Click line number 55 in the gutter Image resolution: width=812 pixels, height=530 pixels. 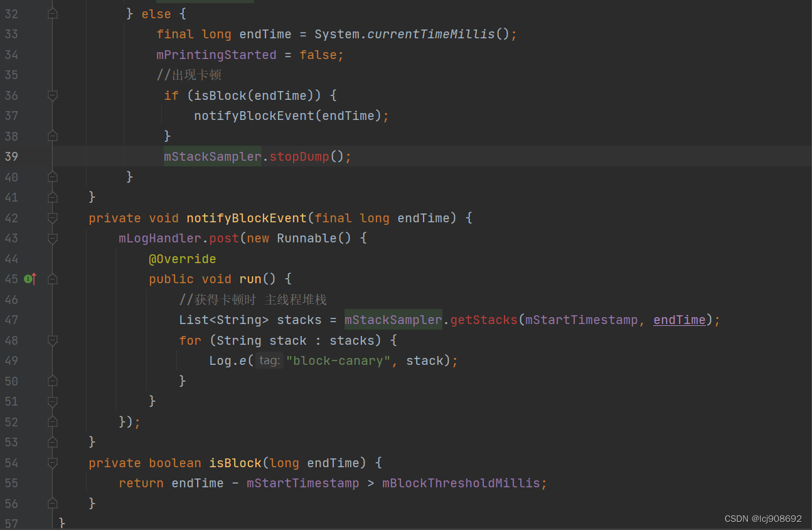click(x=11, y=483)
